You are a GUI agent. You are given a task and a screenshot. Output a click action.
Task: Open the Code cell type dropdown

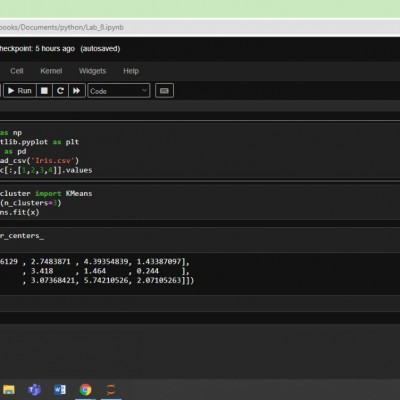click(x=119, y=91)
